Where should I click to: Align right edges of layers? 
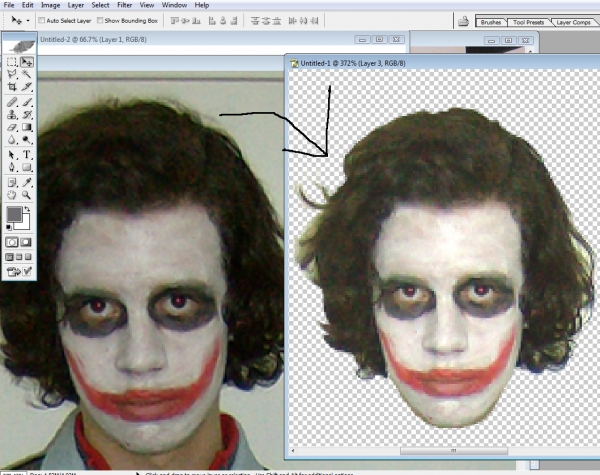click(234, 21)
